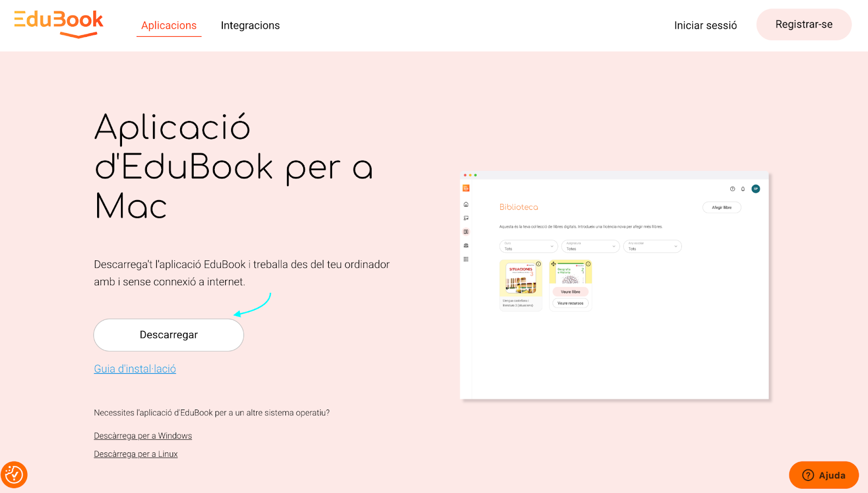Open the Integracions tab

point(250,25)
